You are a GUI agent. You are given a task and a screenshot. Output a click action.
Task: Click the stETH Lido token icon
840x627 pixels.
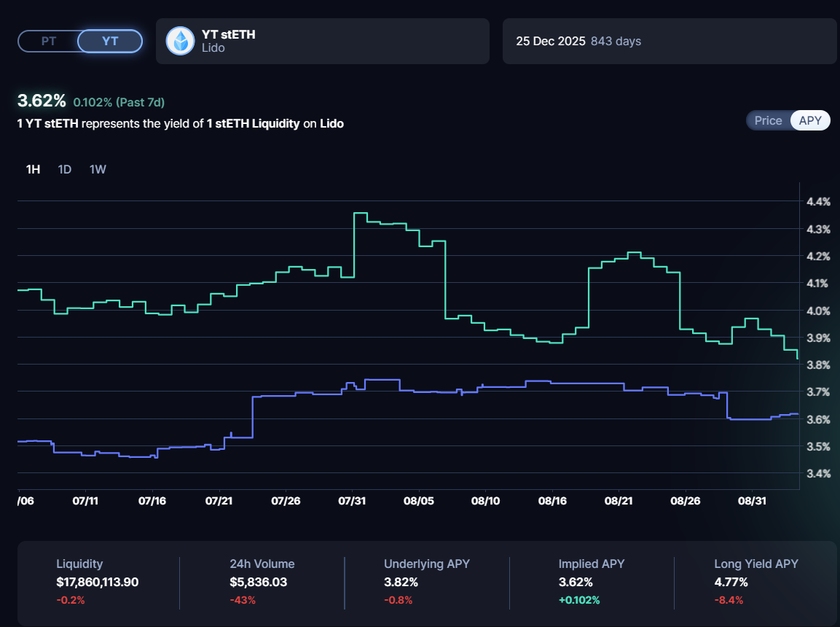180,41
